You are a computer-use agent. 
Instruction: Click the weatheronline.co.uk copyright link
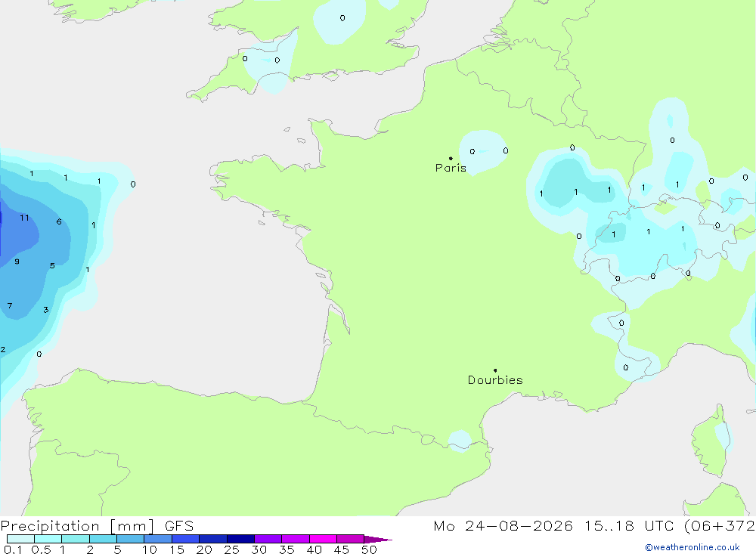(692, 547)
